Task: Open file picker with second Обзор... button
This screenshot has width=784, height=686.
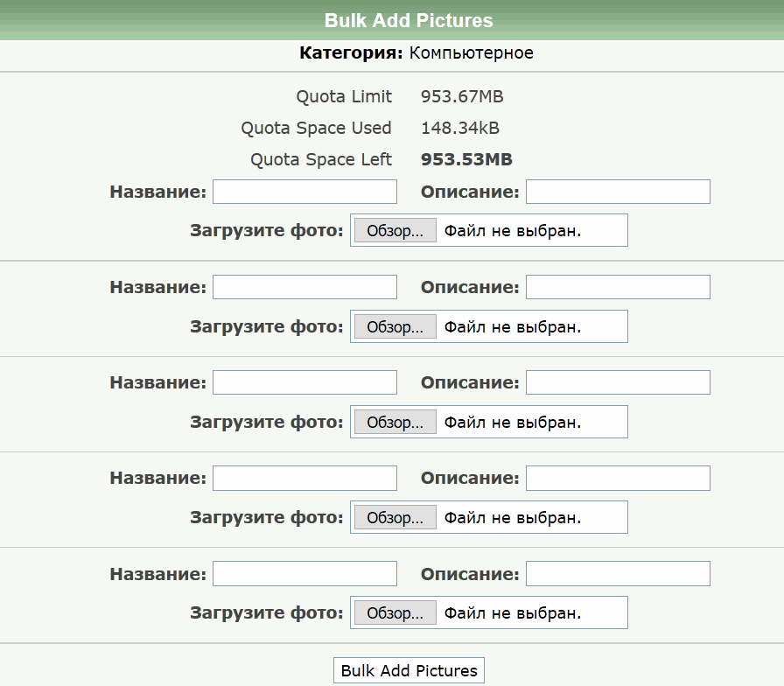Action: click(x=395, y=326)
